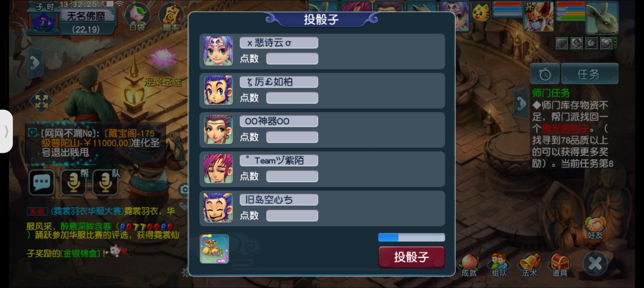Image resolution: width=644 pixels, height=288 pixels.
Task: Open the 法术 spell bell icon
Action: (530, 266)
